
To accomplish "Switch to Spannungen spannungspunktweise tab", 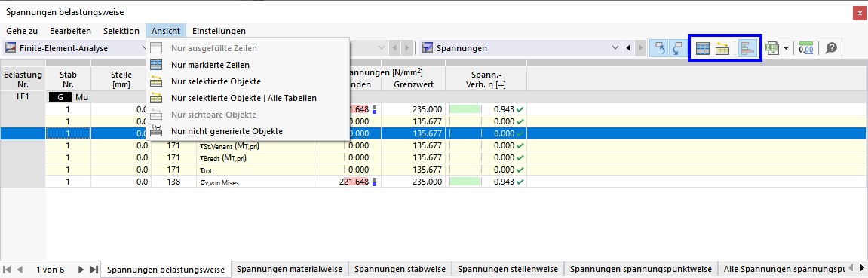I will click(640, 269).
